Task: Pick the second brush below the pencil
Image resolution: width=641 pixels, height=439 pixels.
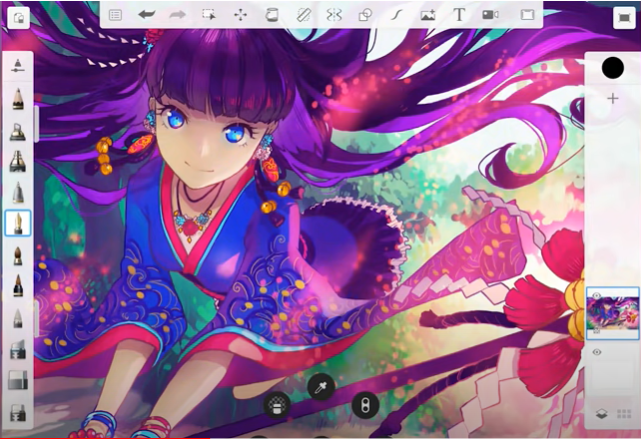Action: tap(18, 131)
